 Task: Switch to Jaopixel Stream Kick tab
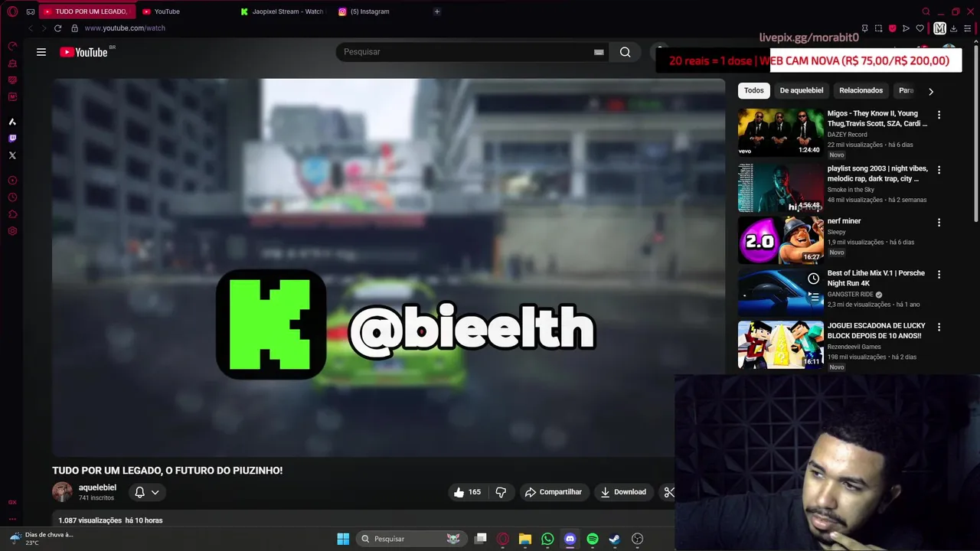283,11
